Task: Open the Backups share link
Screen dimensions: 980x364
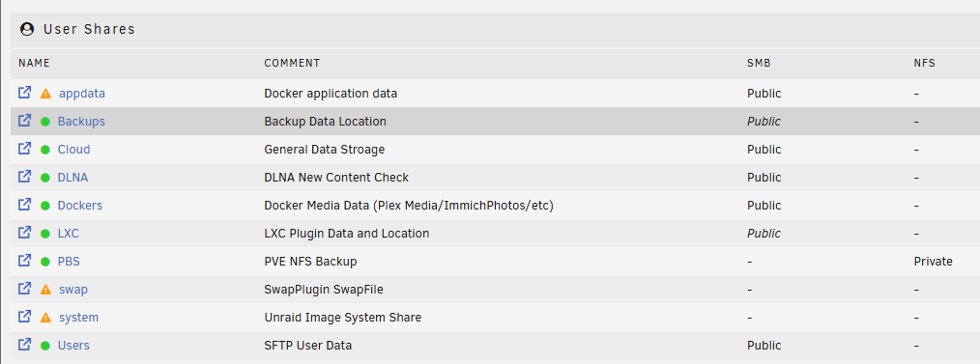Action: [x=81, y=121]
